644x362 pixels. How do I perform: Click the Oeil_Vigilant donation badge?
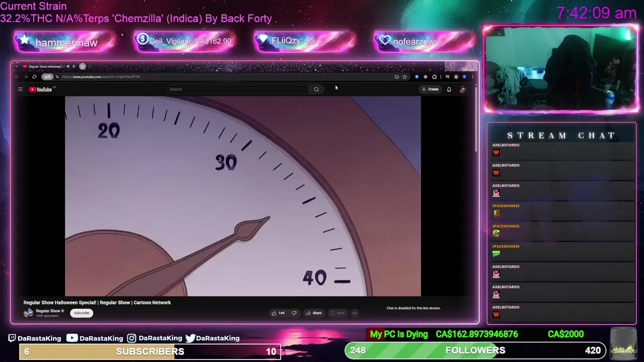185,41
